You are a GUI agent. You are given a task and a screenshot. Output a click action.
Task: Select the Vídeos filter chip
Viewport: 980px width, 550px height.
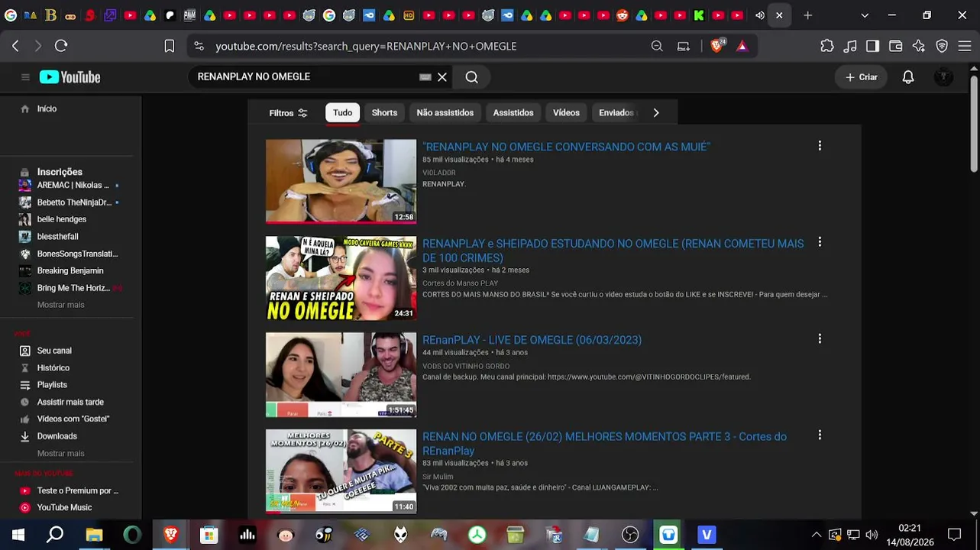tap(566, 113)
